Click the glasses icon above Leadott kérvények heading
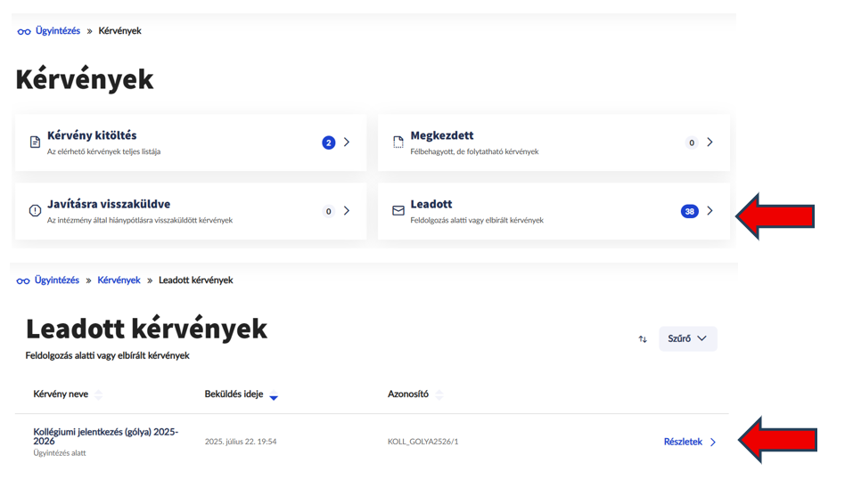 point(24,280)
